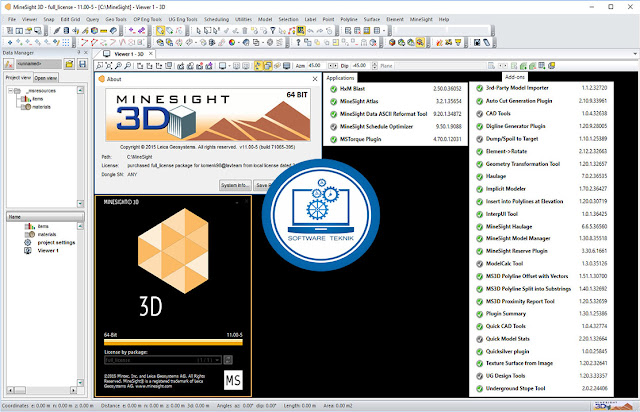
Task: Open the dropdown beside the table grid icon
Action: tap(384, 31)
